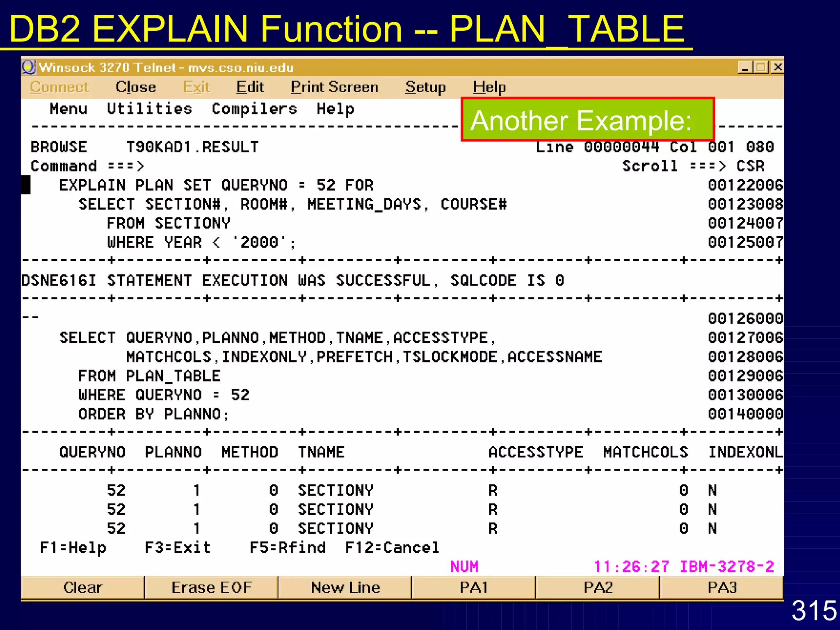Maximize the Winsock 3270 Telnet window
840x630 pixels.
tap(760, 67)
